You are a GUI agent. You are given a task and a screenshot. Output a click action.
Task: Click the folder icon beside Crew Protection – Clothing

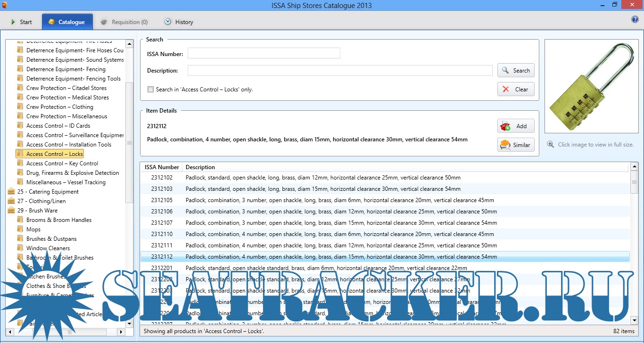(x=20, y=106)
